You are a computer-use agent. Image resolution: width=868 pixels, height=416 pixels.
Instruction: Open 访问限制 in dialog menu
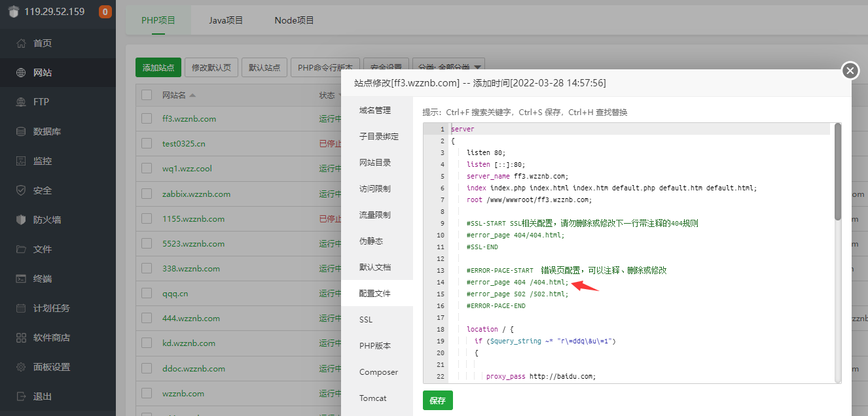click(377, 188)
